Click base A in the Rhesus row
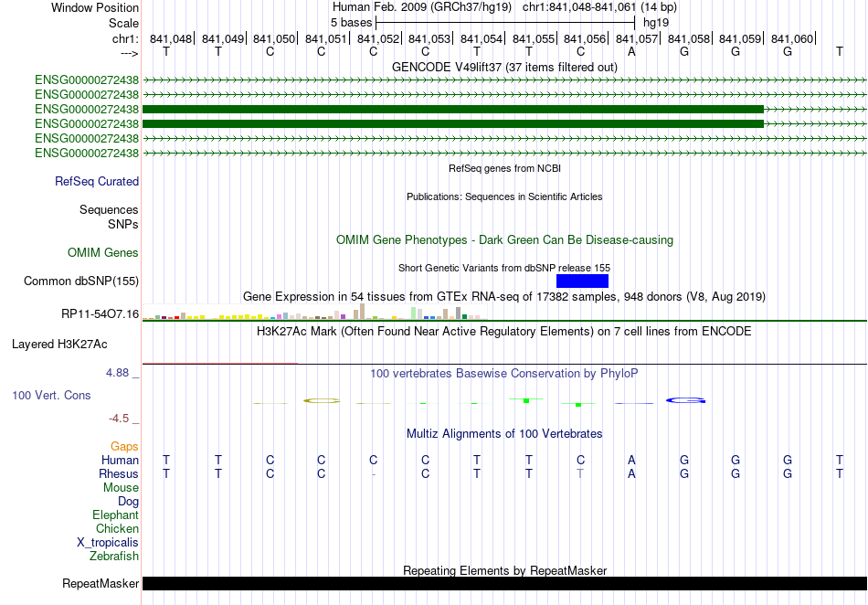Image resolution: width=868 pixels, height=605 pixels. pyautogui.click(x=631, y=473)
